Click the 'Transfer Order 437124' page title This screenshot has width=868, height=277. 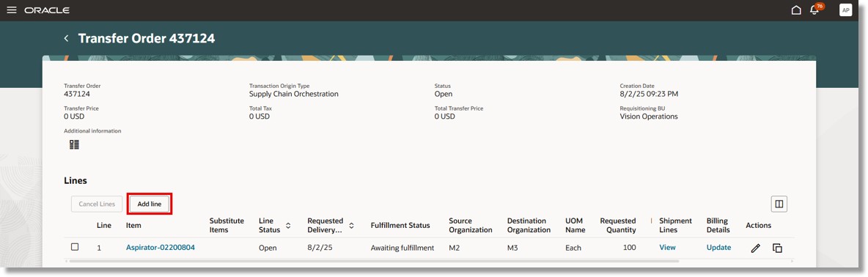pyautogui.click(x=147, y=38)
